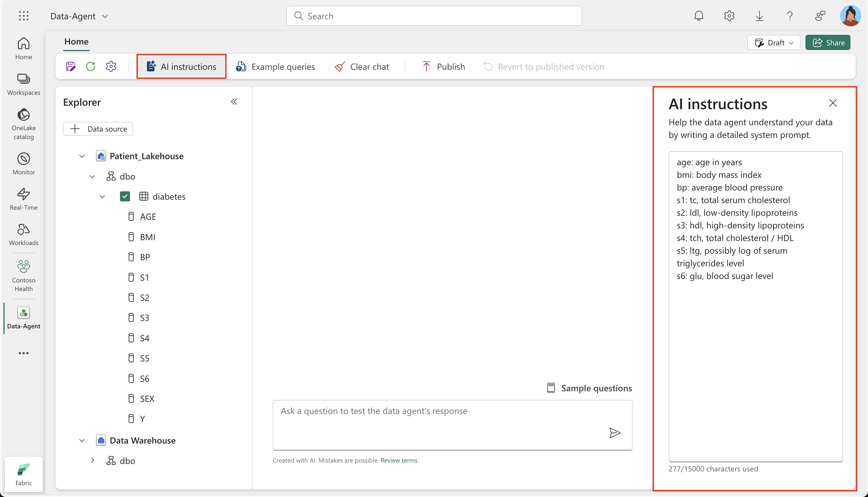The width and height of the screenshot is (868, 497).
Task: Click the refresh icon in toolbar
Action: coord(91,66)
